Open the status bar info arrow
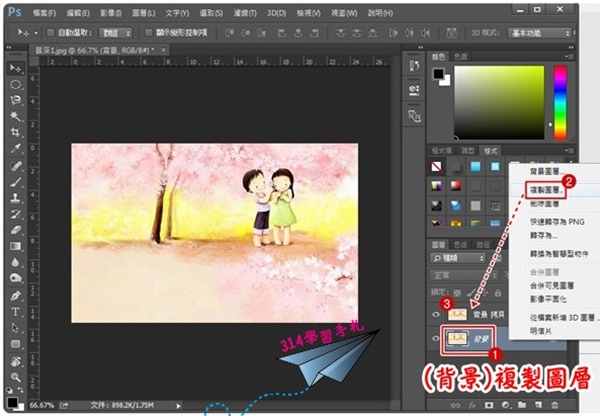Screen dimensions: 600x416 click(178, 406)
